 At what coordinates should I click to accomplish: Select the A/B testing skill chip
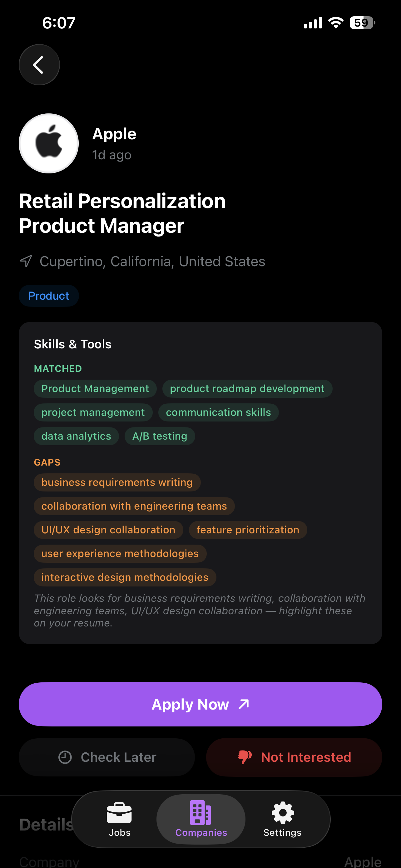pos(160,436)
